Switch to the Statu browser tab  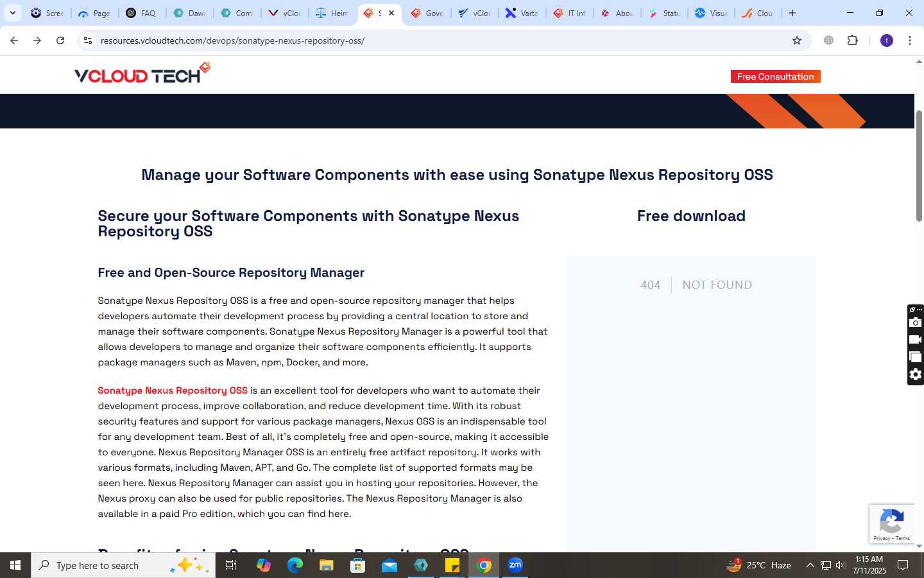click(x=664, y=13)
